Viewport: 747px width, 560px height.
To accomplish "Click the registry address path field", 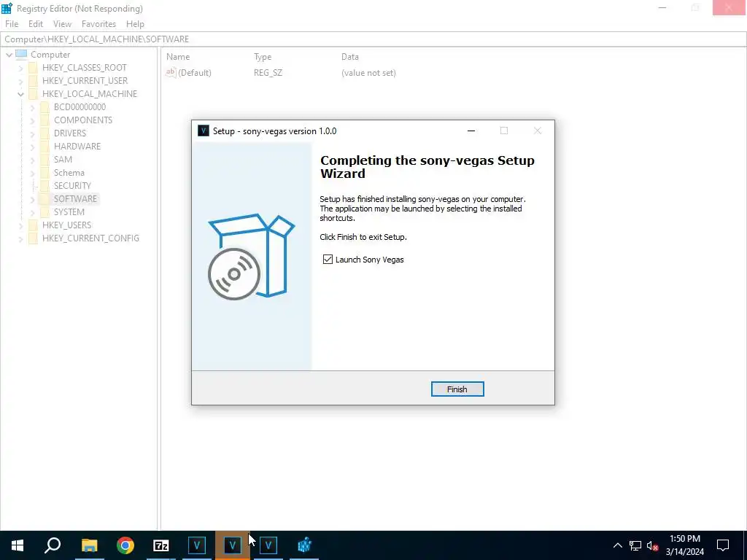I will tap(373, 39).
